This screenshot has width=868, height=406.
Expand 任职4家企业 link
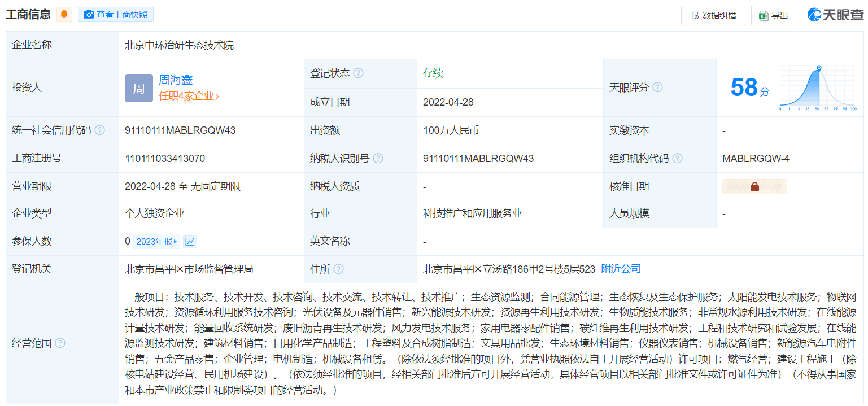189,96
